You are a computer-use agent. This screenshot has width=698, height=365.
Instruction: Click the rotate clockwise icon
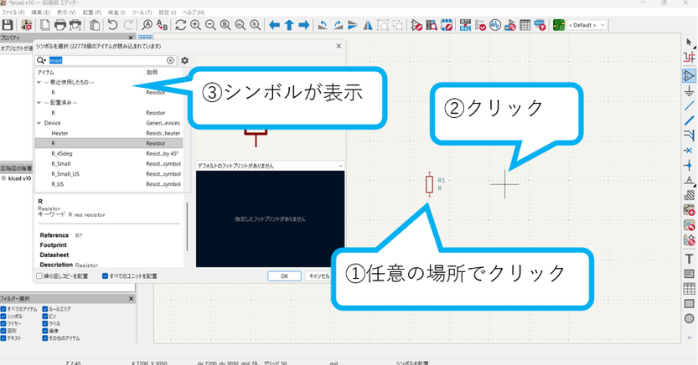click(338, 25)
